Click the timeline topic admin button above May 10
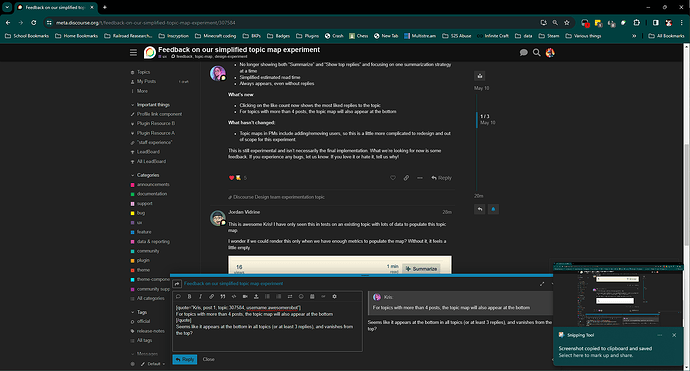Viewport: 690px width, 371px height. coord(480,76)
